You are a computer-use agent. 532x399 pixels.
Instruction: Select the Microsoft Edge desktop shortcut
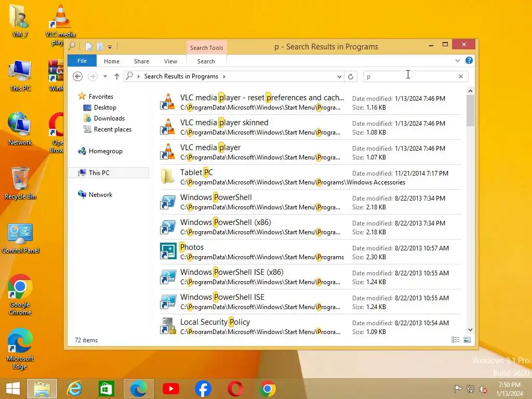click(20, 349)
